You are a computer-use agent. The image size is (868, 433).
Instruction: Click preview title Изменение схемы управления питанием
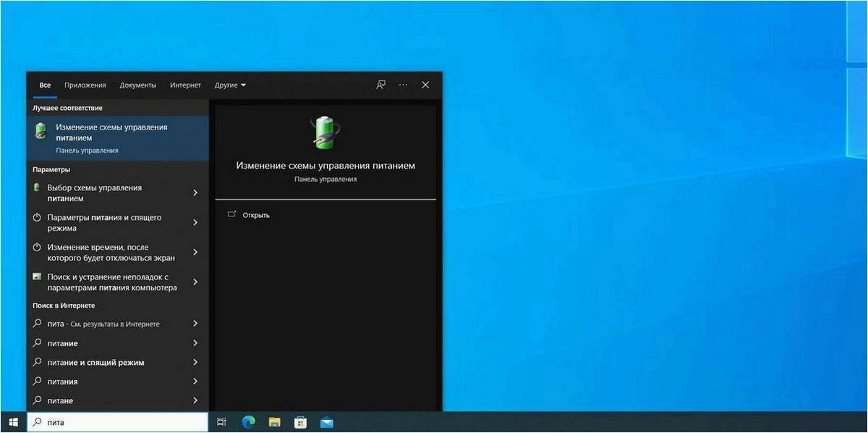pos(325,165)
